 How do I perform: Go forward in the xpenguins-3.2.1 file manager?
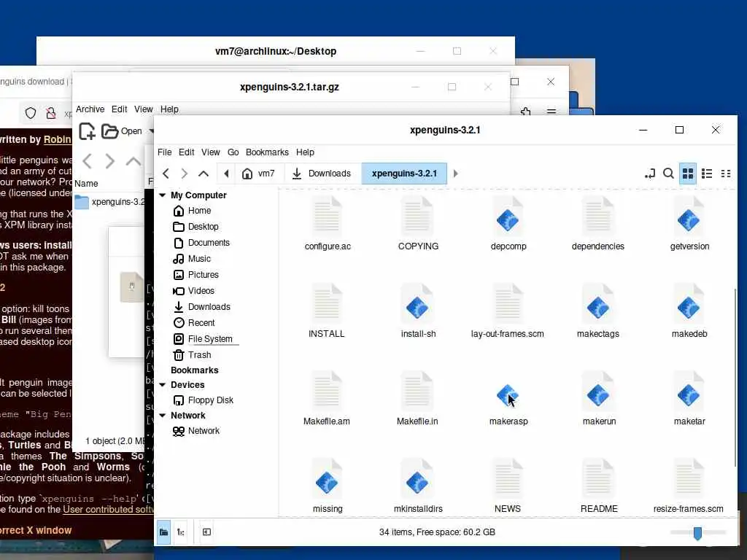(185, 174)
